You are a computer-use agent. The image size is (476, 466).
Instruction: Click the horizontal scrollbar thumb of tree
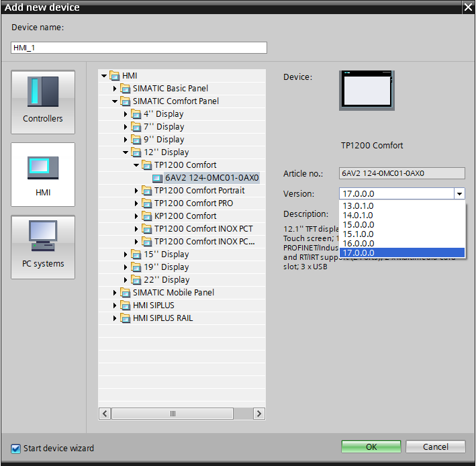[x=173, y=414]
